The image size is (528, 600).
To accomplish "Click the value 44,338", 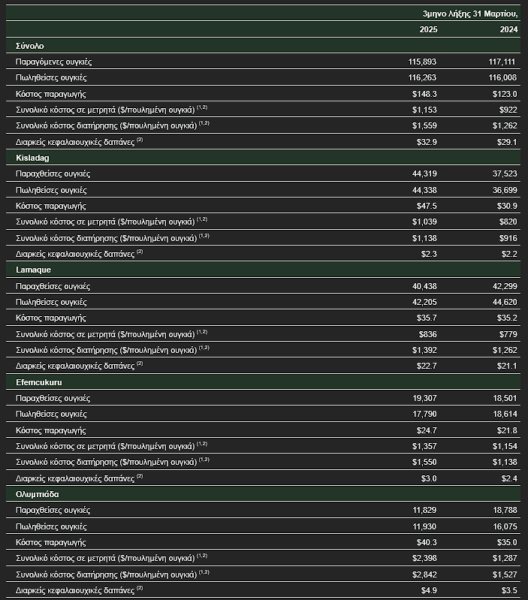I will coord(425,190).
